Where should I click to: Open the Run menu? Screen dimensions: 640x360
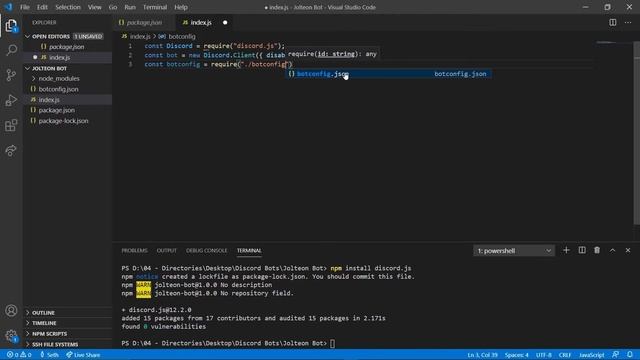(130, 7)
